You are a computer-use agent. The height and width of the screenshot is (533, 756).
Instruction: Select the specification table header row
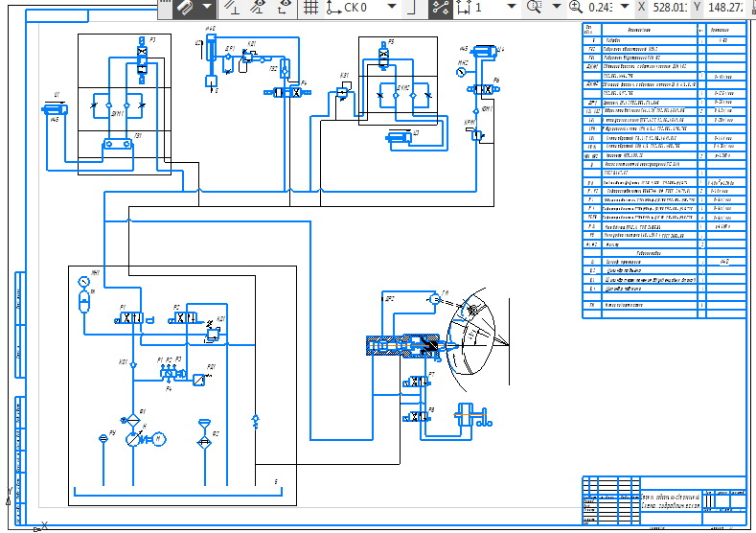click(x=664, y=30)
